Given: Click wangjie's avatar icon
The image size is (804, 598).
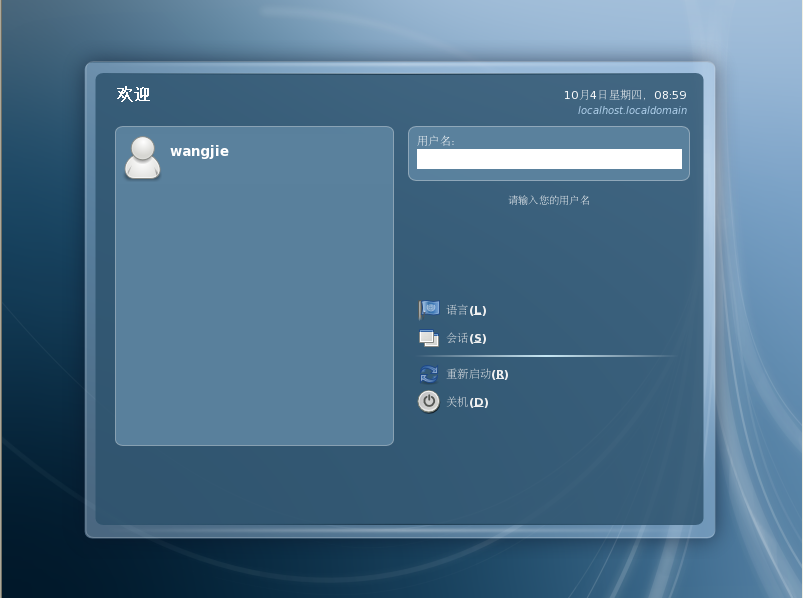Looking at the screenshot, I should coord(142,158).
